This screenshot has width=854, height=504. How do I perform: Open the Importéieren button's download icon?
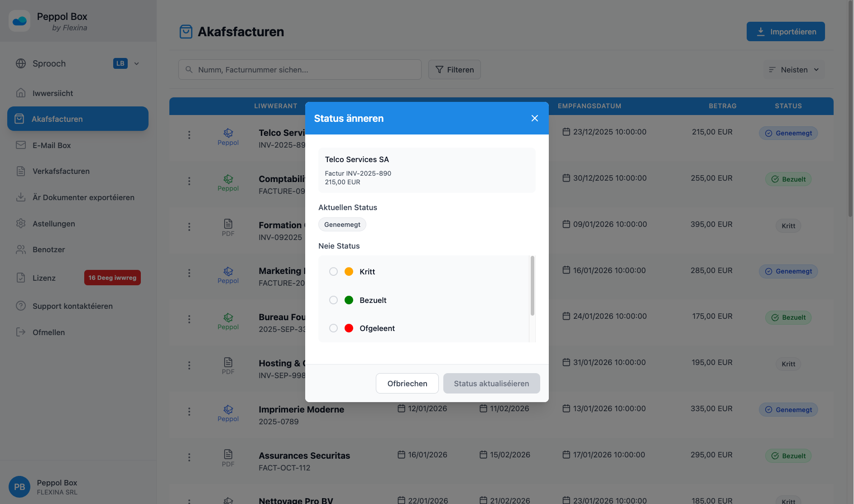(760, 31)
